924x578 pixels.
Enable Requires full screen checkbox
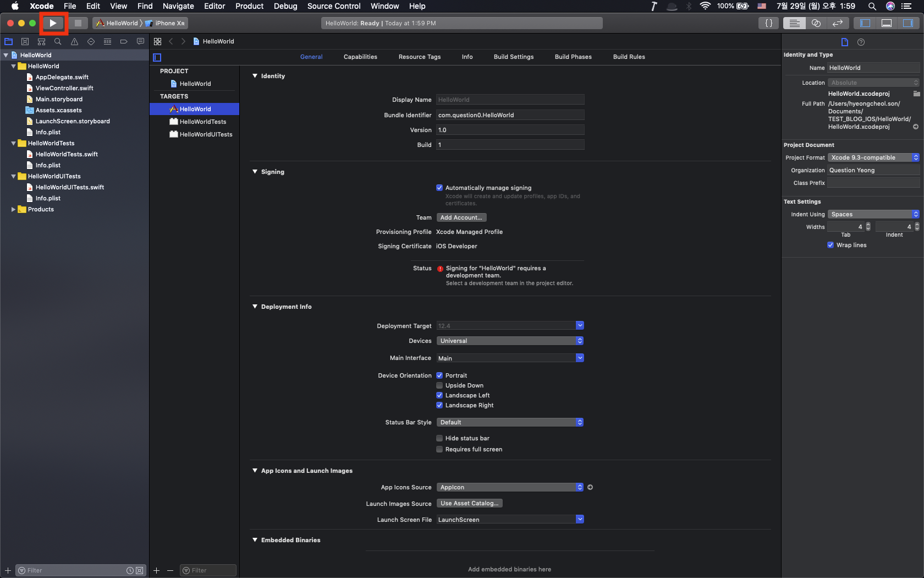[439, 449]
